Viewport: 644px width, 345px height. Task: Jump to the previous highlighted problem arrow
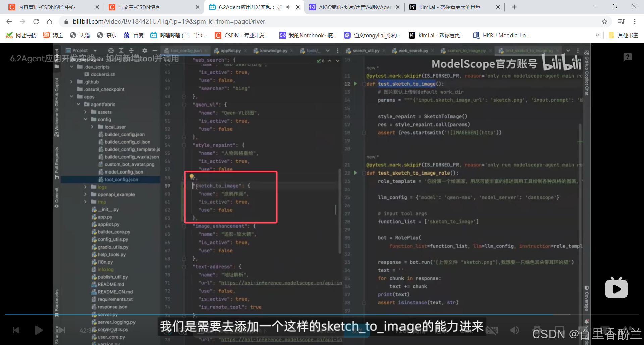(x=330, y=61)
